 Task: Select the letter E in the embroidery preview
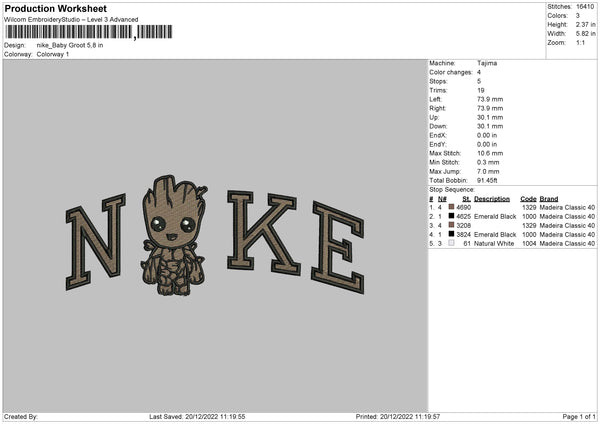click(338, 247)
